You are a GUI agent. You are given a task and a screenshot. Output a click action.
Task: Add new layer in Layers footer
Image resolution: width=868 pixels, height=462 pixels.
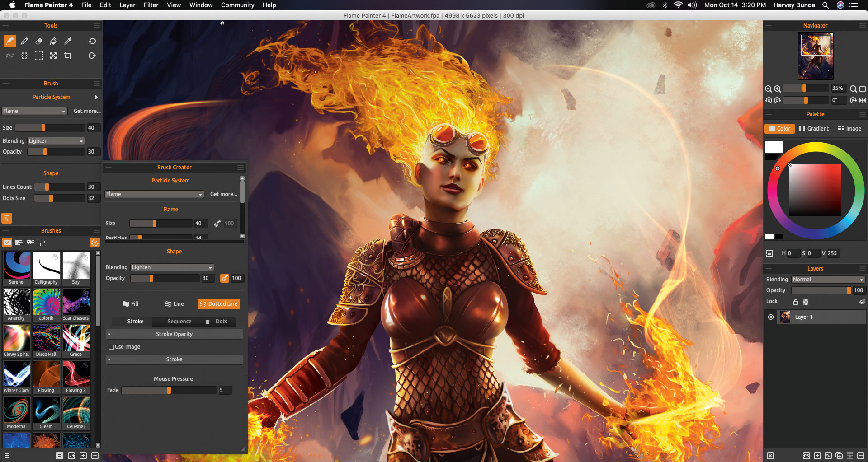click(817, 456)
